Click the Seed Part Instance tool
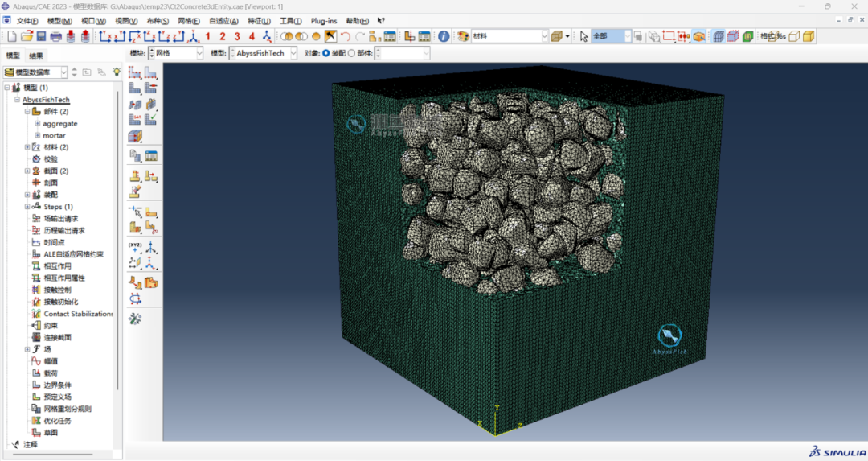 (x=134, y=72)
